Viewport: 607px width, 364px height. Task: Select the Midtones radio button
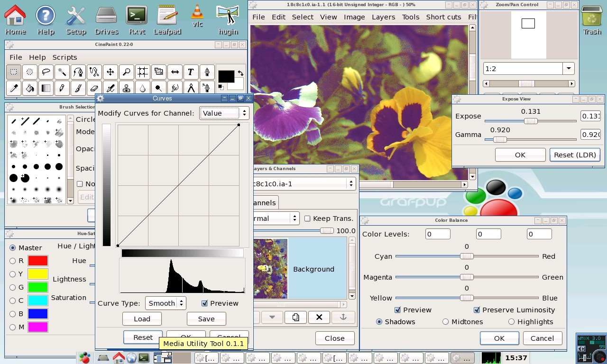pos(445,322)
